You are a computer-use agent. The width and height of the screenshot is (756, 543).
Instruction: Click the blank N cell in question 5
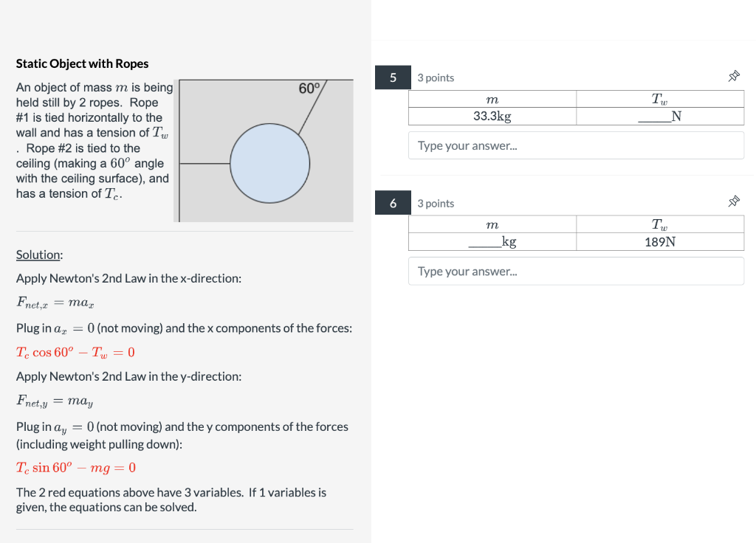coord(660,116)
